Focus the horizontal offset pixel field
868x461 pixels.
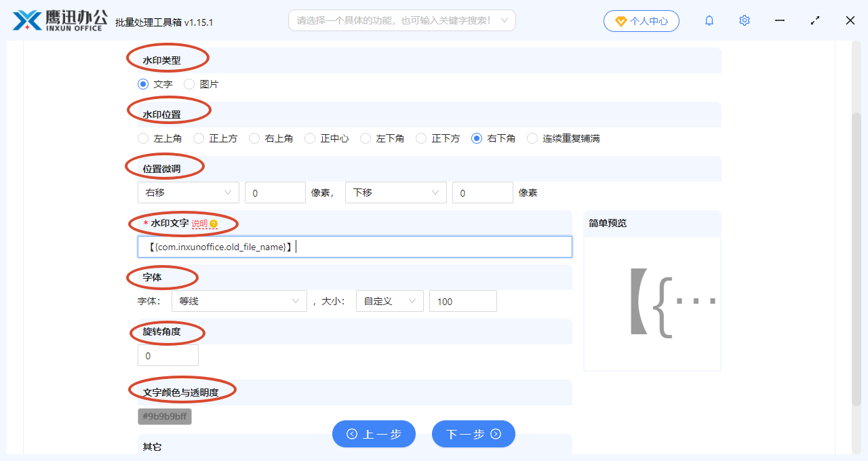(x=275, y=193)
